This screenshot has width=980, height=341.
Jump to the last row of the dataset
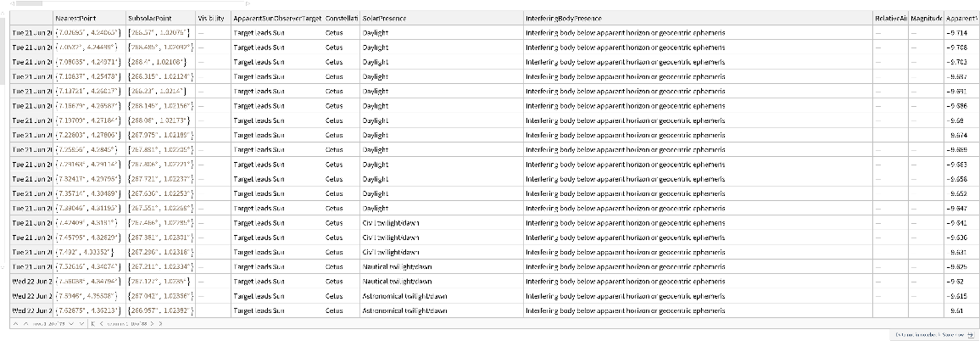[x=81, y=323]
